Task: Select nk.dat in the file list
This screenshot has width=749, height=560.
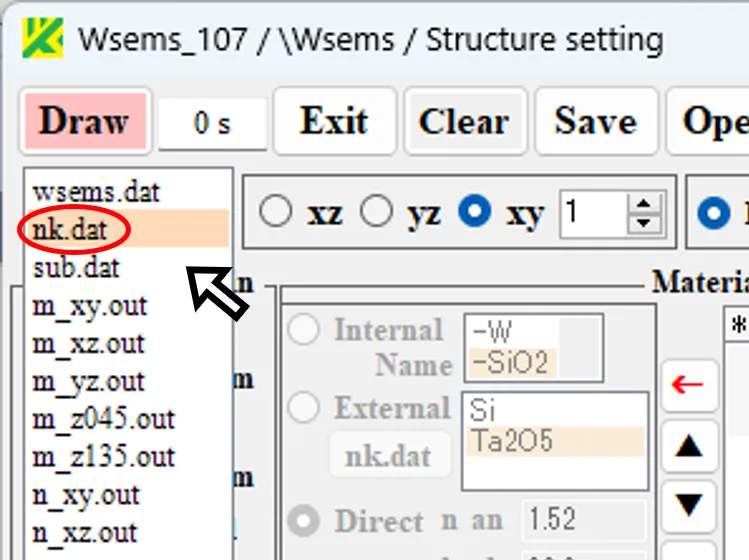Action: [128, 229]
